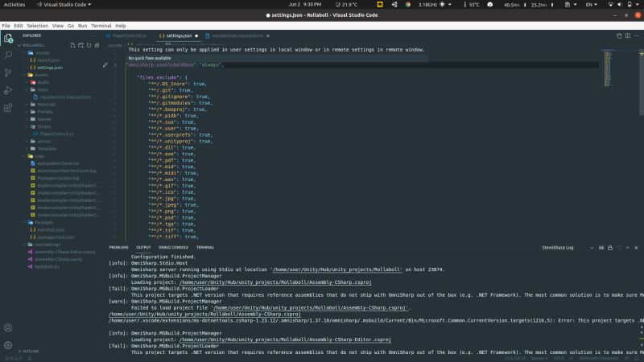Open the Search view icon

click(8, 55)
